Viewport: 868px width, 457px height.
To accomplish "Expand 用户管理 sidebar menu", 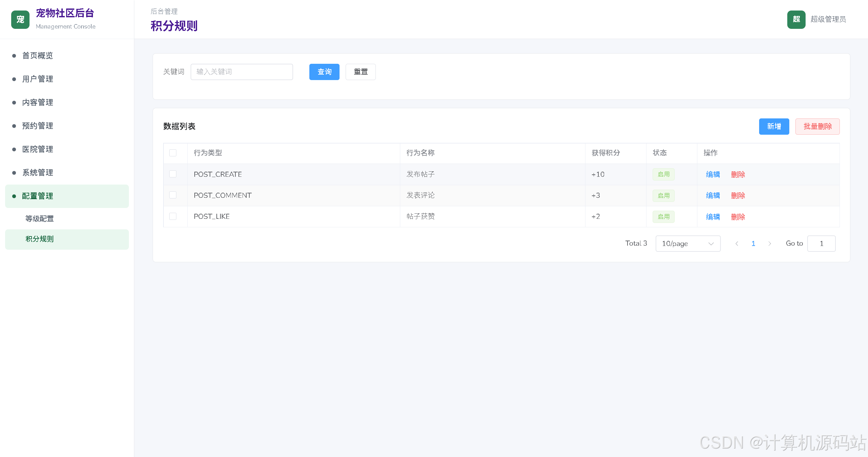I will [67, 79].
